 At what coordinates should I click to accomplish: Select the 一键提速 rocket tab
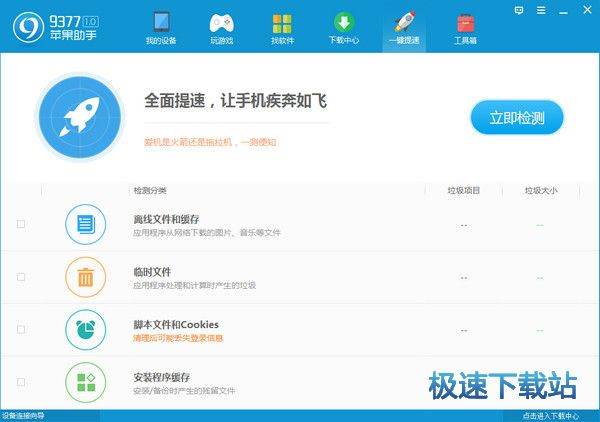pos(403,28)
